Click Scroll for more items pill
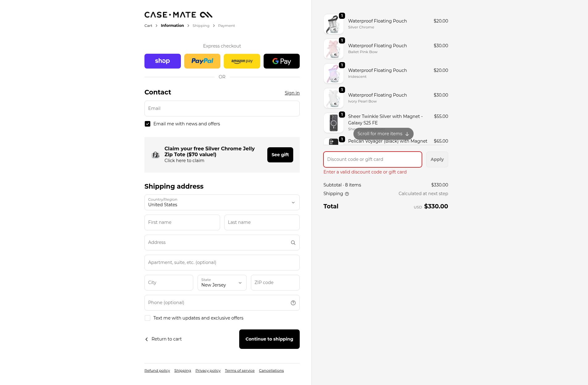The width and height of the screenshot is (588, 385). [x=383, y=134]
